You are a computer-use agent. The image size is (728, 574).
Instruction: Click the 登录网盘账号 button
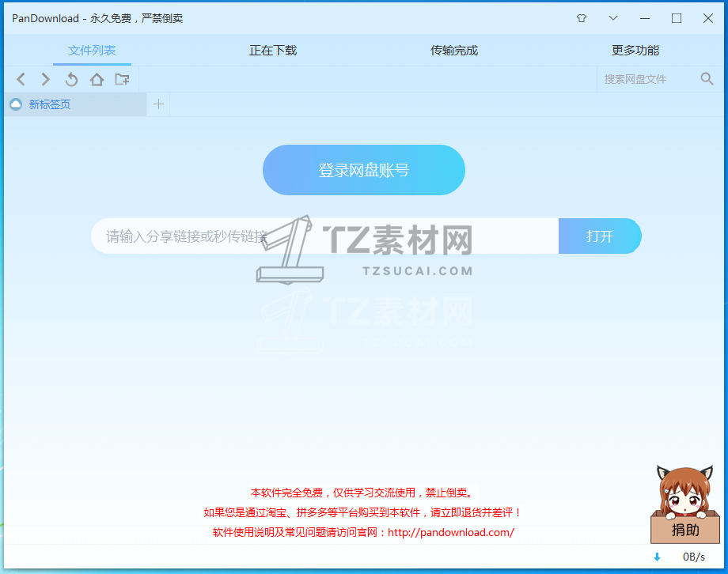(x=364, y=170)
